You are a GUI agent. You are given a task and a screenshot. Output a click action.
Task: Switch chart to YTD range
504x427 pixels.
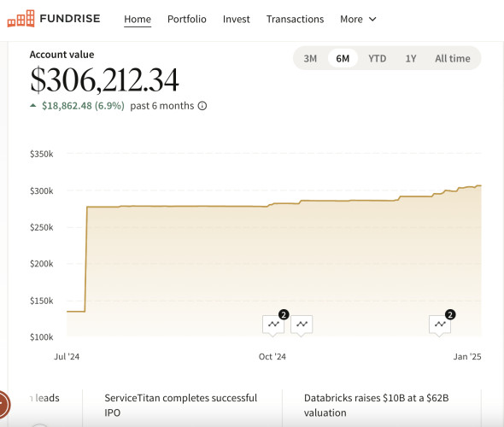[377, 58]
